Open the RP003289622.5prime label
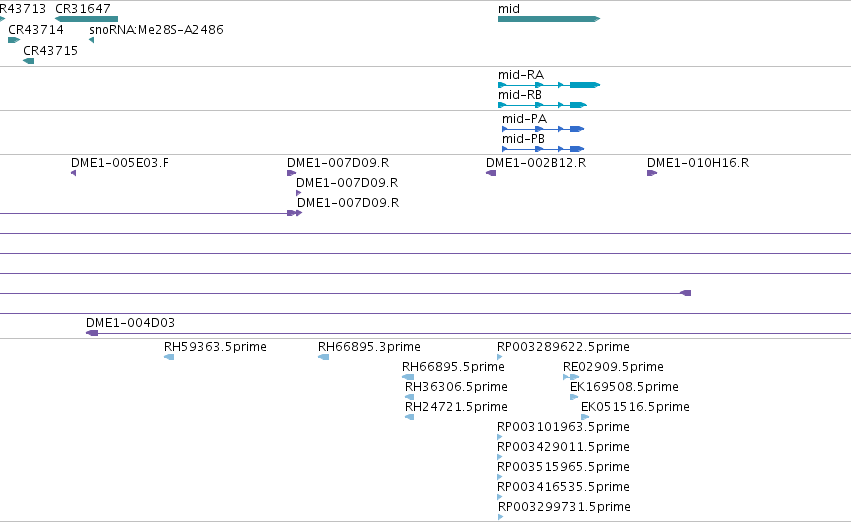Image resolution: width=851 pixels, height=522 pixels. pos(563,347)
